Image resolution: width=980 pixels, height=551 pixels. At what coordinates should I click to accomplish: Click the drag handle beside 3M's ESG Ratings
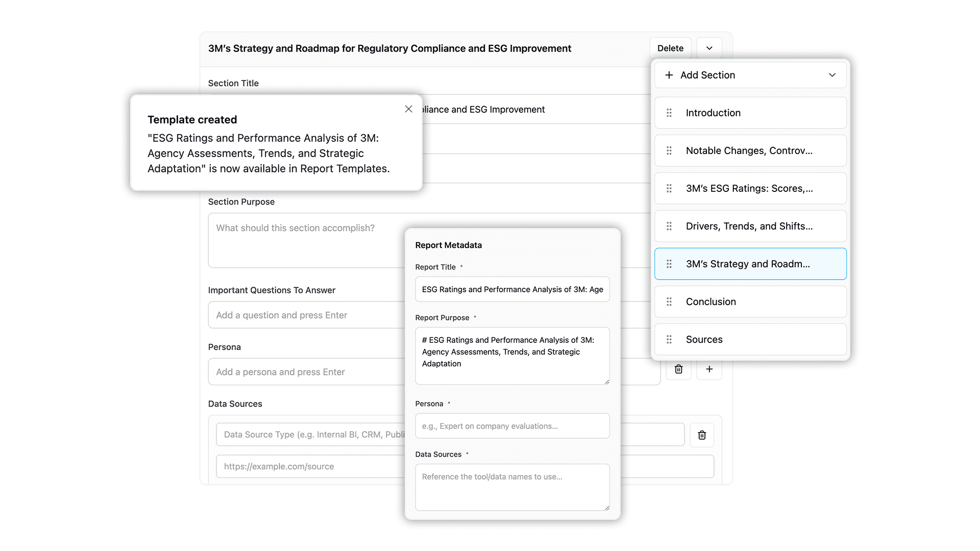click(669, 188)
